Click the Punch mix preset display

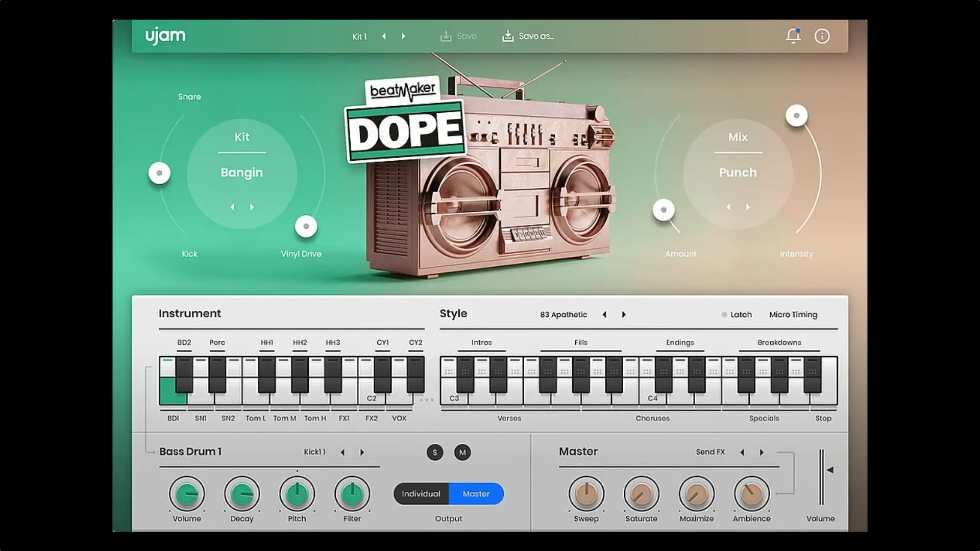click(x=738, y=172)
